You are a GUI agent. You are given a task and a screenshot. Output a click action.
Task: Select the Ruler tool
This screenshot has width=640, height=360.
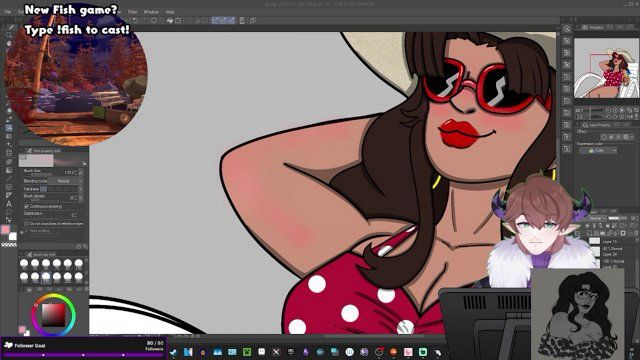(x=9, y=195)
